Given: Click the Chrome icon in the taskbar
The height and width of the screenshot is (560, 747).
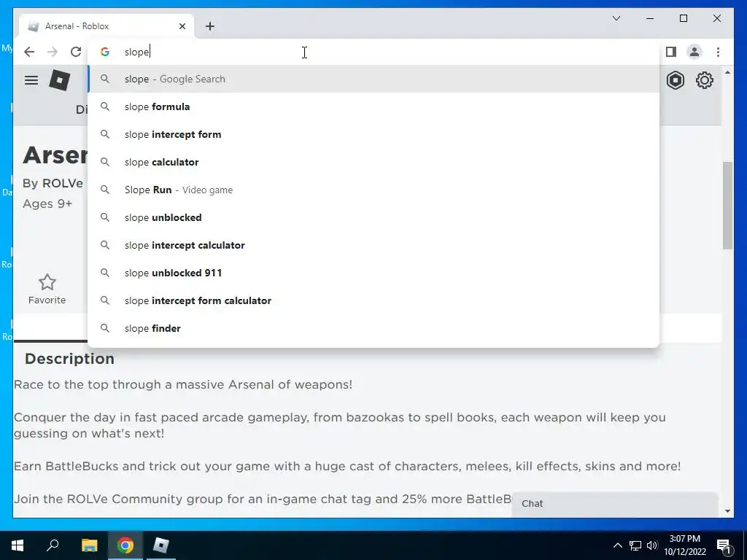Looking at the screenshot, I should [x=125, y=545].
